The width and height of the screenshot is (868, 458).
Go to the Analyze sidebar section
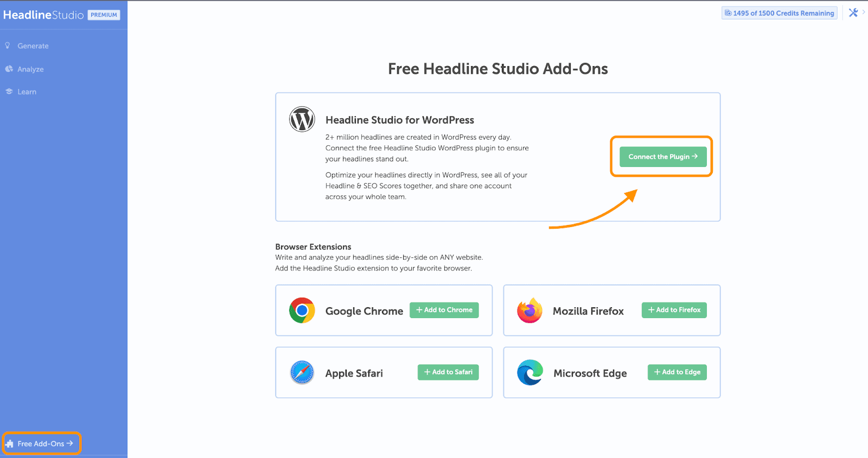click(x=30, y=69)
